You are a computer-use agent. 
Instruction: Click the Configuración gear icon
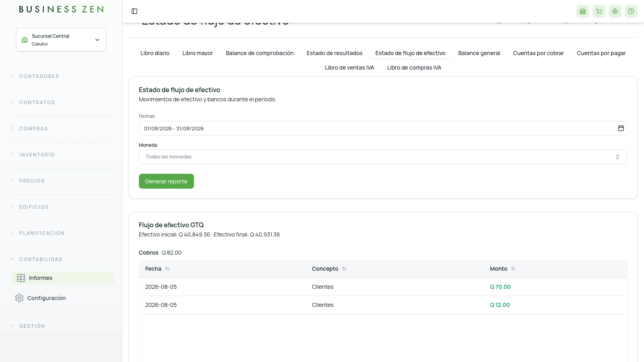(19, 298)
